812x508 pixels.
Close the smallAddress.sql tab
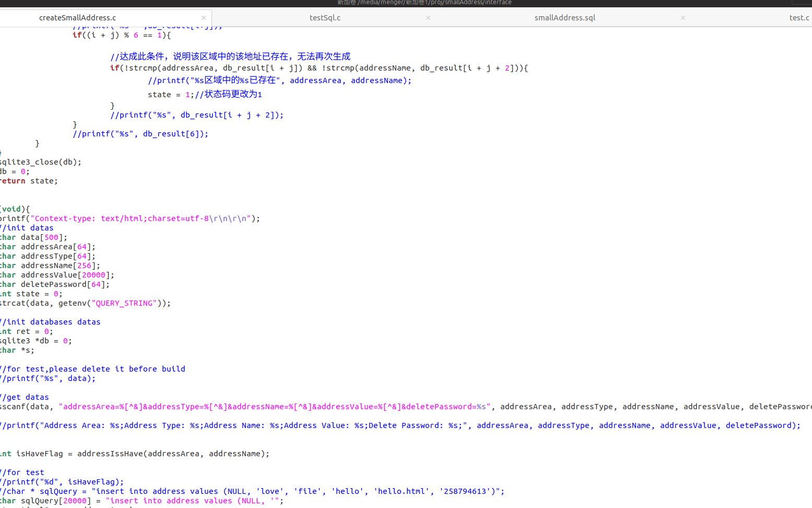click(x=682, y=17)
